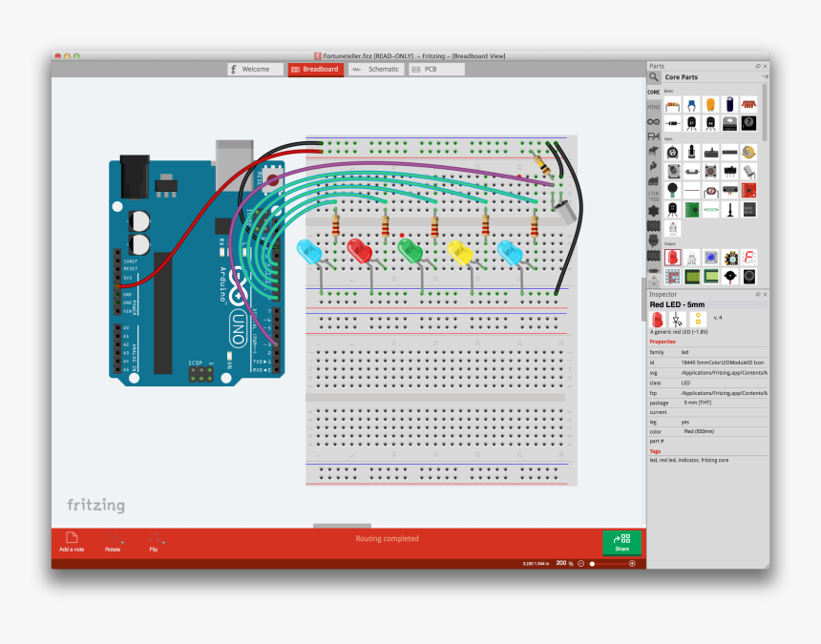Switch to the Breadboard tab
Screen dimensions: 821x644
click(316, 69)
